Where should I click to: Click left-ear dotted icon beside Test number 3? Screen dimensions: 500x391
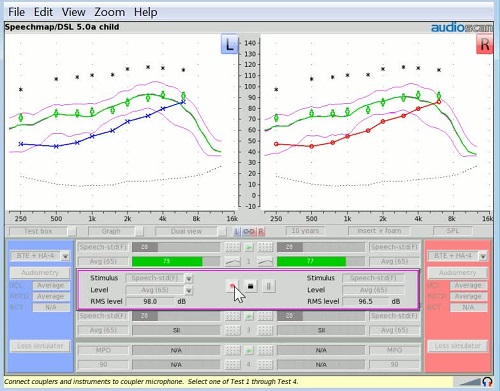coord(233,330)
